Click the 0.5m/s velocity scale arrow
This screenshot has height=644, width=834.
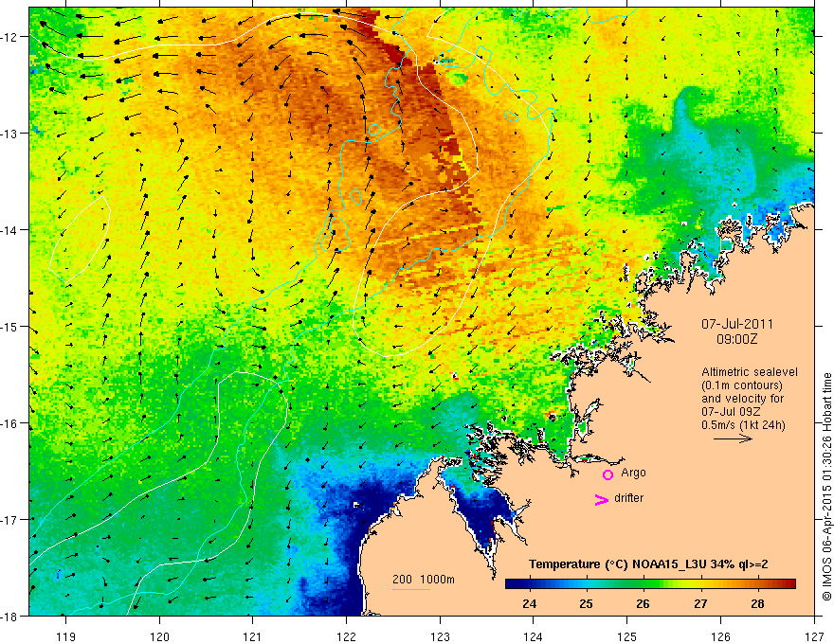tap(733, 438)
